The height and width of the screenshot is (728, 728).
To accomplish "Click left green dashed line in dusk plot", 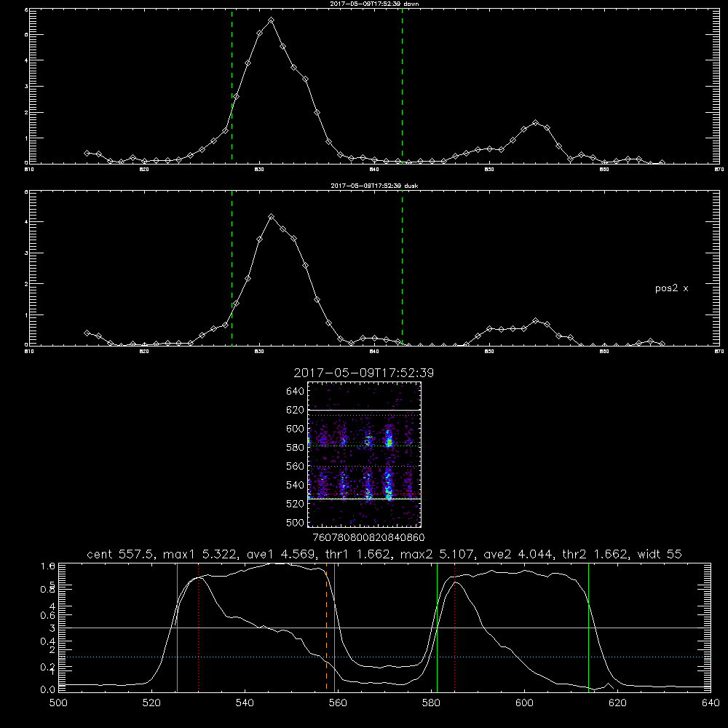I will coord(232,268).
